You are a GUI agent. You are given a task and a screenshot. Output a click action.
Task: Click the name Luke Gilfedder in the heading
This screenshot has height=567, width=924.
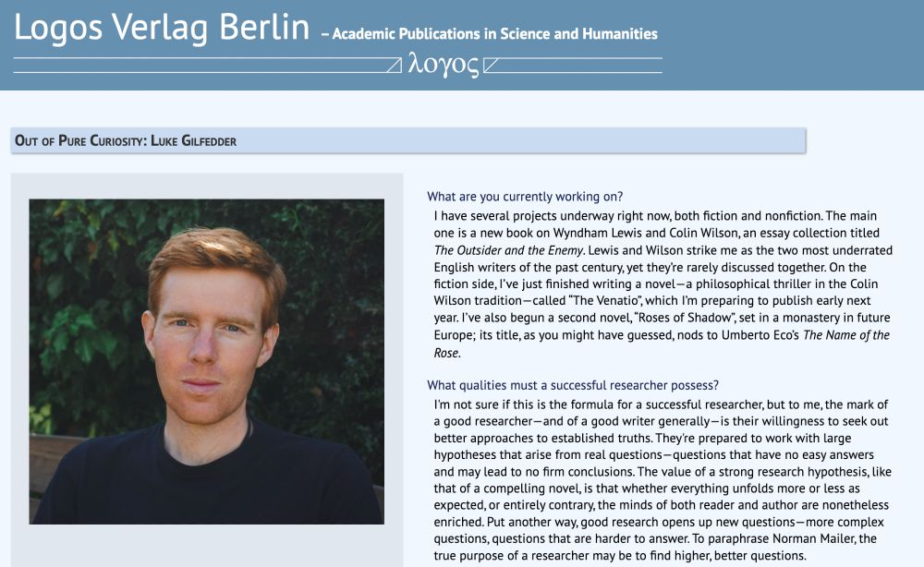click(x=200, y=140)
